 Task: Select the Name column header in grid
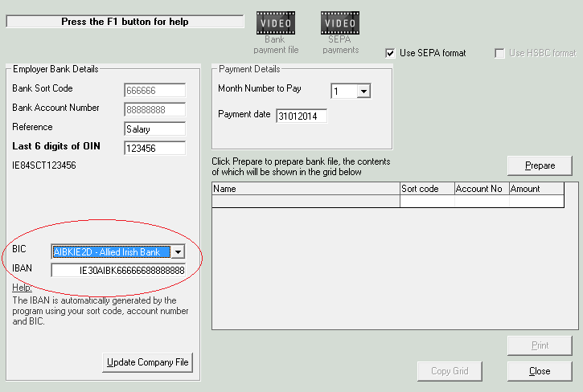pyautogui.click(x=306, y=189)
